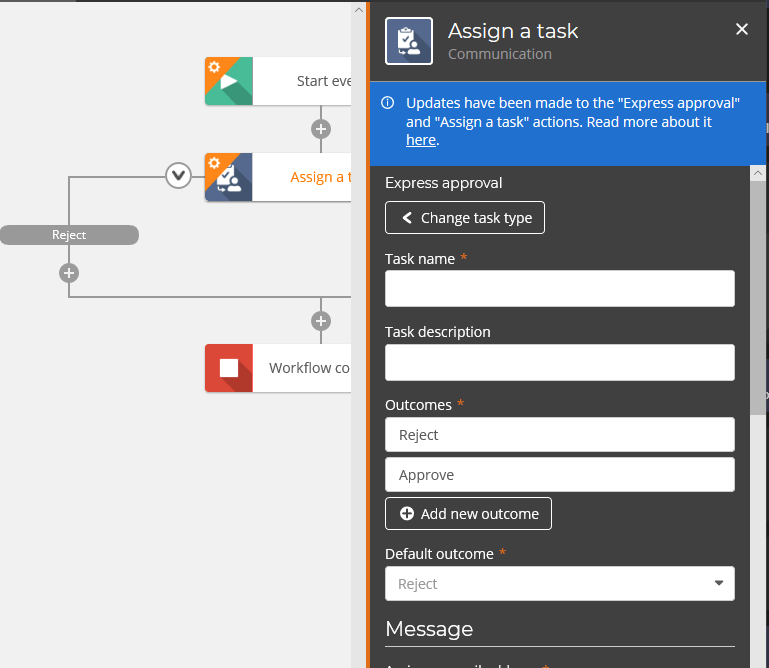769x668 pixels.
Task: Click the Communication subtitle text
Action: 500,54
